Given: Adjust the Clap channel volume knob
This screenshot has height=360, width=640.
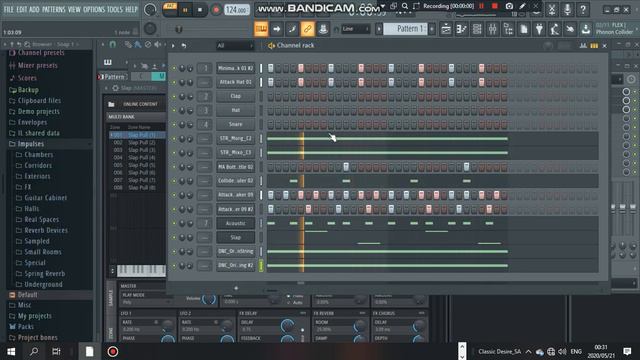Looking at the screenshot, I should click(190, 96).
